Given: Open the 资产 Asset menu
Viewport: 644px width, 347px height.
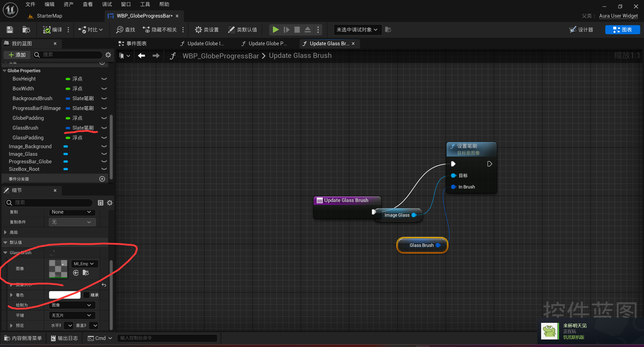Looking at the screenshot, I should (69, 4).
